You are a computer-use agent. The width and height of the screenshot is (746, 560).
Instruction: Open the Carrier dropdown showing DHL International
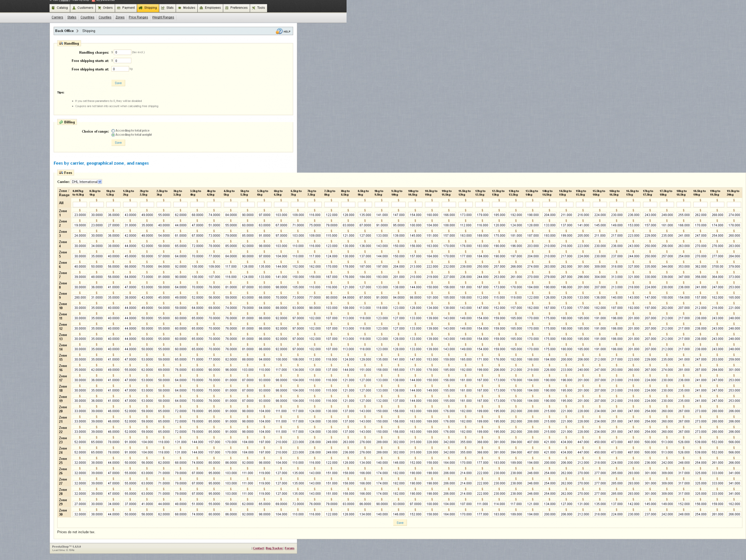86,182
